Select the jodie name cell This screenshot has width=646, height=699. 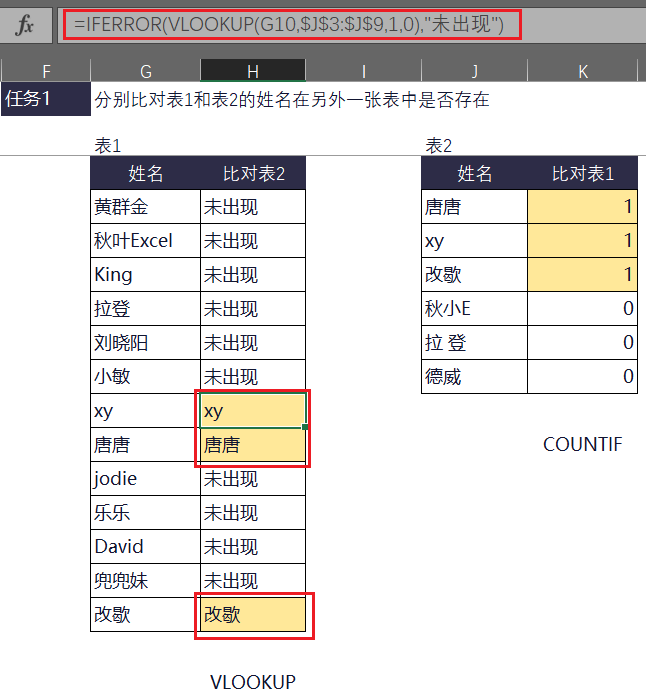(146, 478)
